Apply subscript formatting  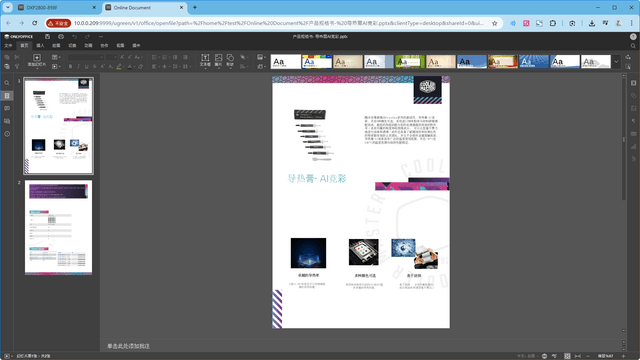(111, 66)
